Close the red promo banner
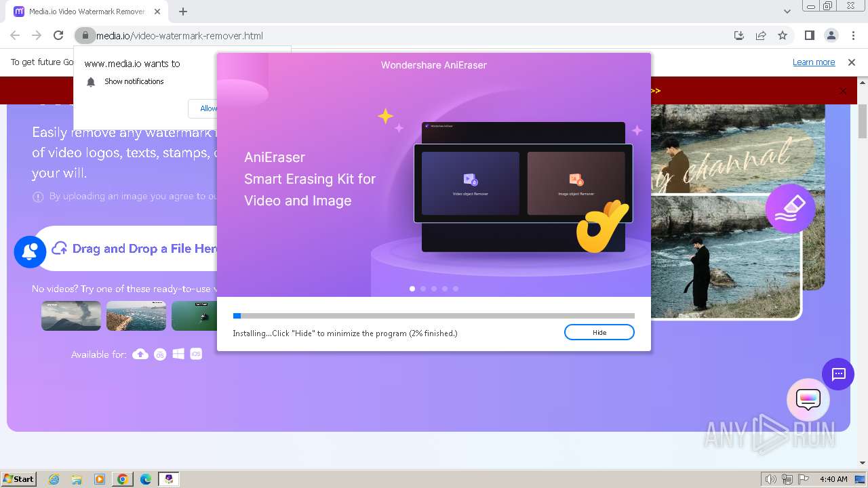The width and height of the screenshot is (868, 488). point(843,91)
